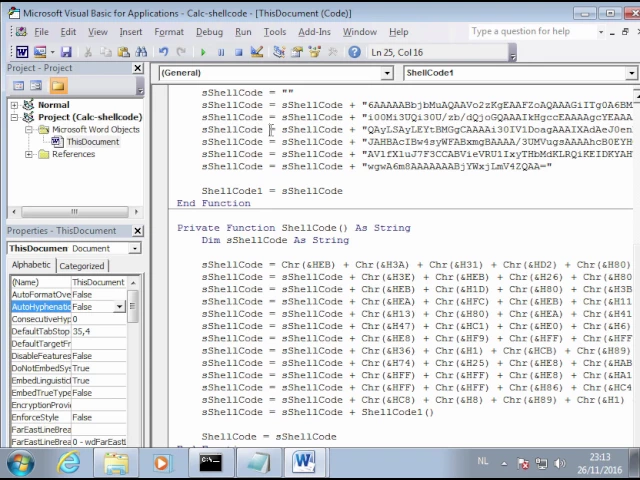640x480 pixels.
Task: Toggle Design Mode icon
Action: tap(257, 52)
